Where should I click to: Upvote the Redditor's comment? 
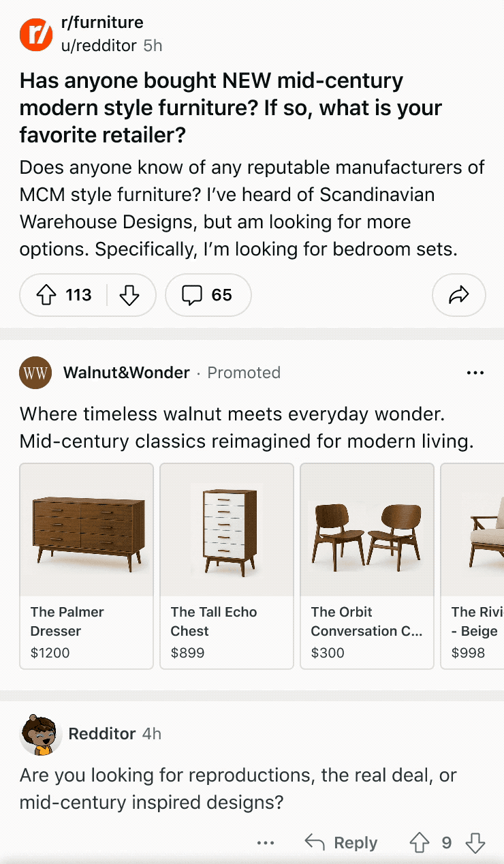[x=419, y=843]
